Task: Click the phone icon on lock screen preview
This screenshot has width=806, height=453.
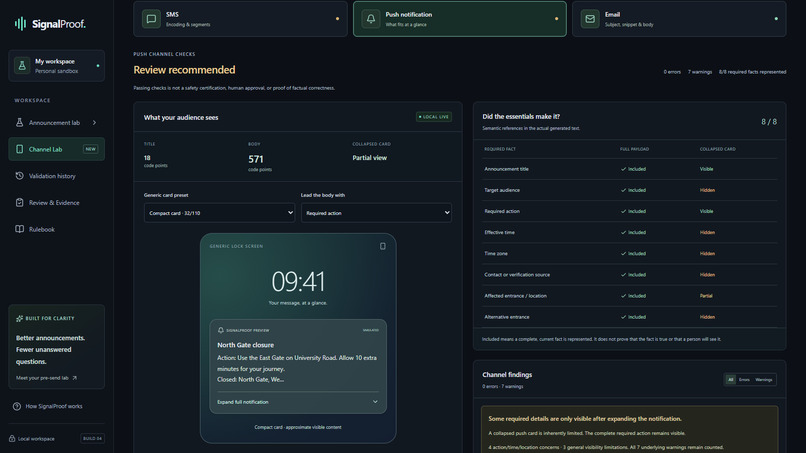Action: tap(382, 246)
